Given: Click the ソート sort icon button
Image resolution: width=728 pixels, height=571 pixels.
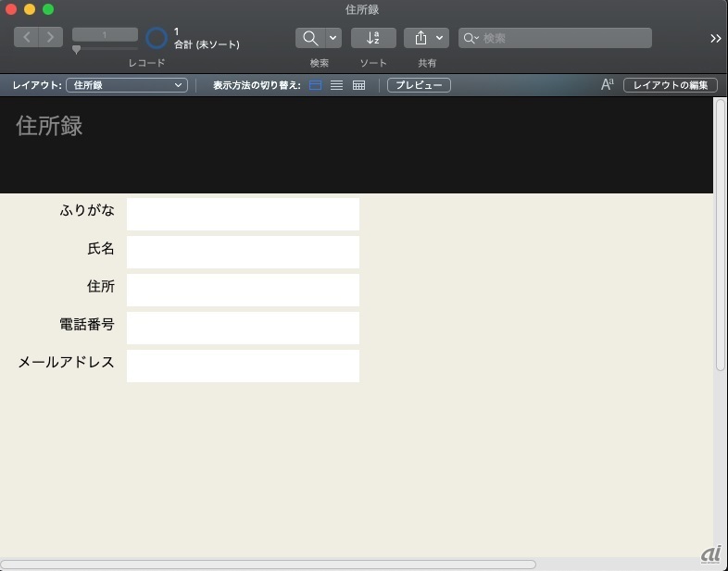Looking at the screenshot, I should (x=373, y=38).
